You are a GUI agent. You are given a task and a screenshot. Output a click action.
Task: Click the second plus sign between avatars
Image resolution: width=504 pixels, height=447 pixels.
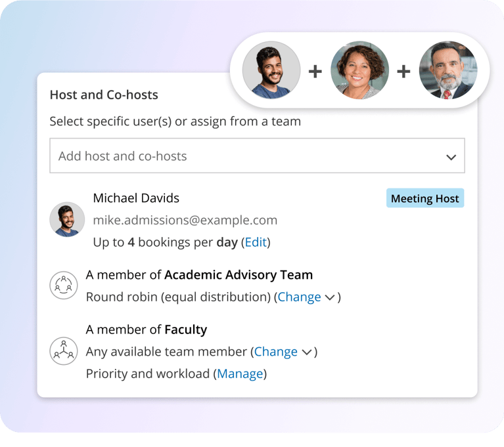pyautogui.click(x=403, y=71)
